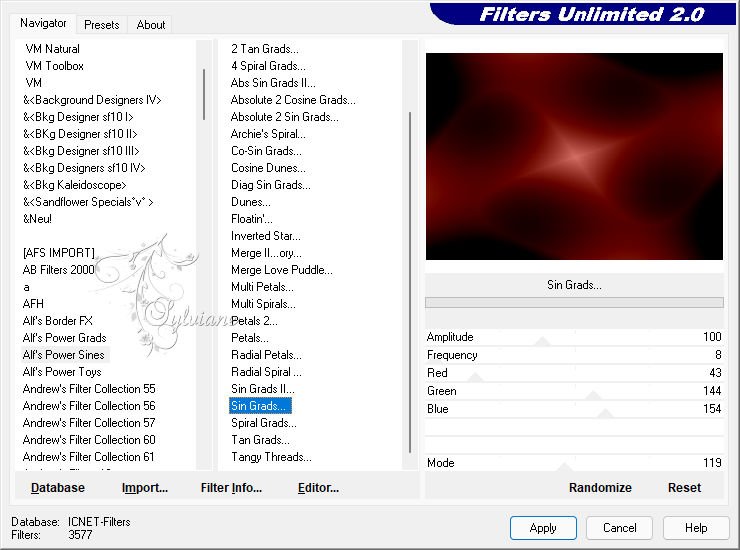Select AB Filters 2000 category
This screenshot has height=550, width=740.
coord(59,270)
